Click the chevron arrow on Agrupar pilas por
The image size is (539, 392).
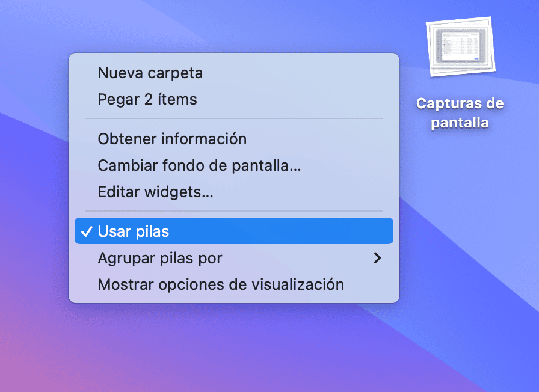pos(377,258)
